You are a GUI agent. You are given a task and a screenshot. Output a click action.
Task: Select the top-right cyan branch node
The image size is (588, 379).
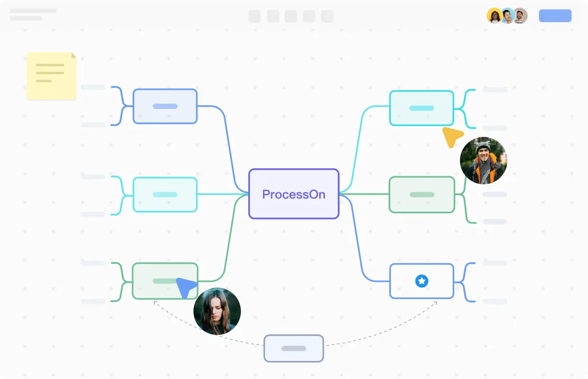tap(422, 108)
